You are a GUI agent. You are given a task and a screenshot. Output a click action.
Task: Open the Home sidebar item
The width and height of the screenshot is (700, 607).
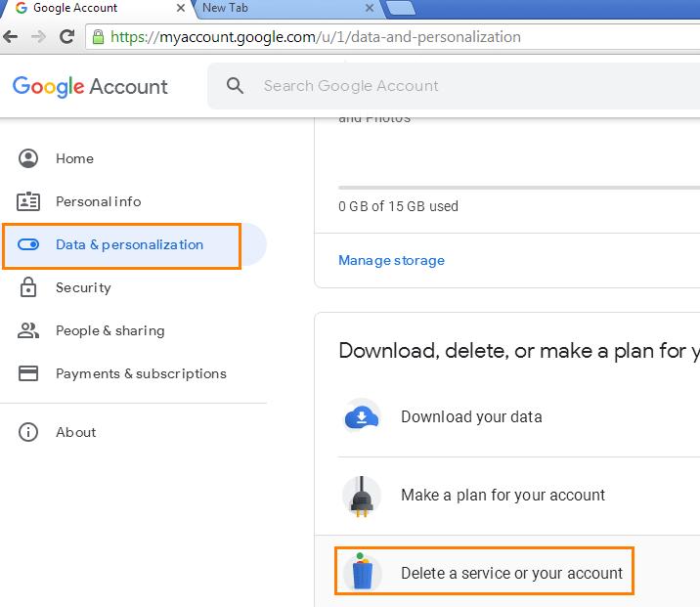pyautogui.click(x=133, y=158)
